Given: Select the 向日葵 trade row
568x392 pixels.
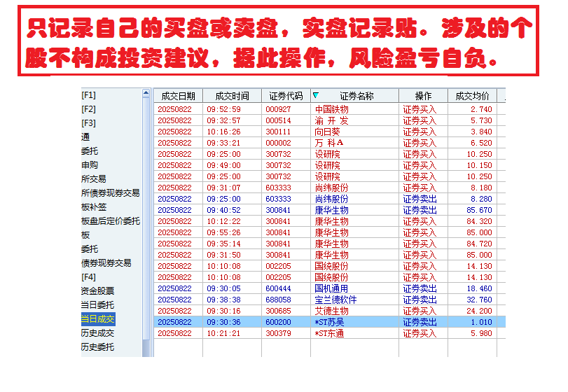Looking at the screenshot, I should [x=329, y=132].
